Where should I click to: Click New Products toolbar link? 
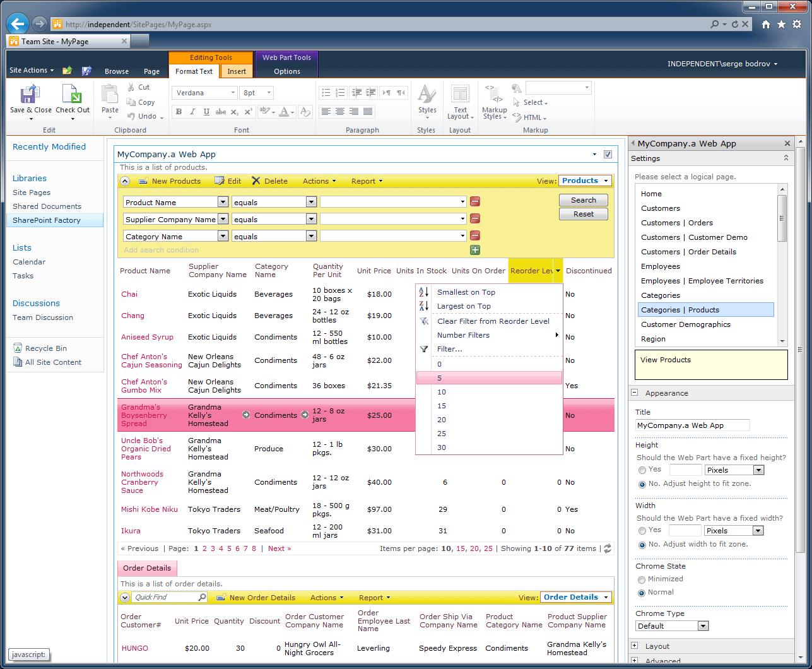(x=169, y=181)
